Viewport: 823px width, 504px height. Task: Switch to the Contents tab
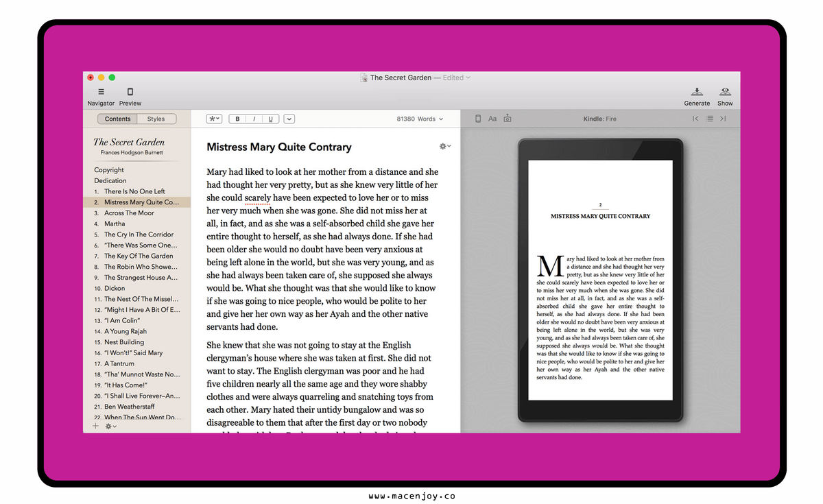[x=118, y=119]
